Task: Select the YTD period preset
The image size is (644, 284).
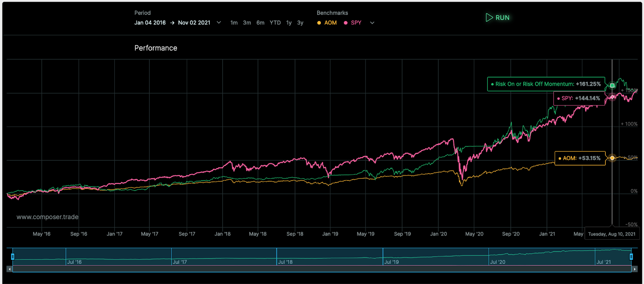Action: (275, 23)
